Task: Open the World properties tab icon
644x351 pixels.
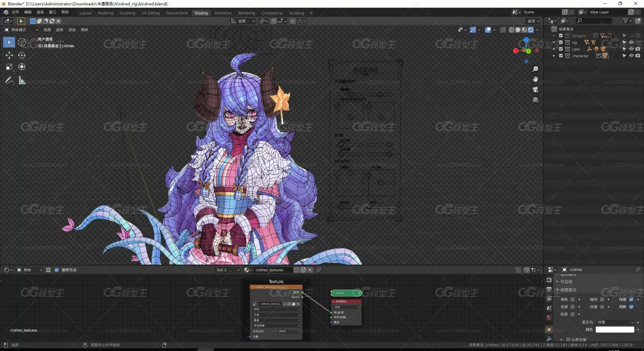Action: [x=549, y=318]
